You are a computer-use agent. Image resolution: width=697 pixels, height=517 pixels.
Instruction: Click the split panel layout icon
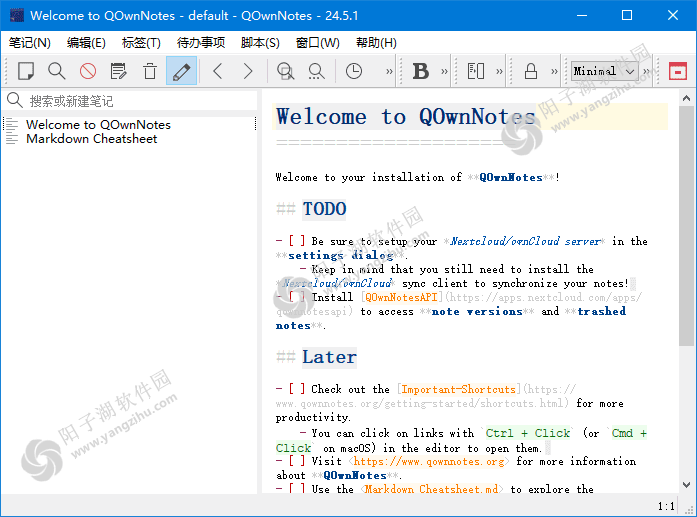click(476, 71)
